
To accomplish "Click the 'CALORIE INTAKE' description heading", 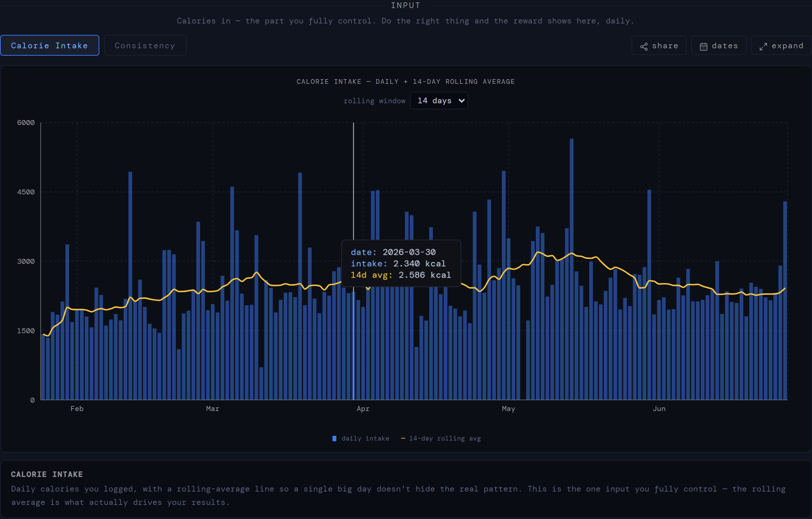I will point(47,474).
